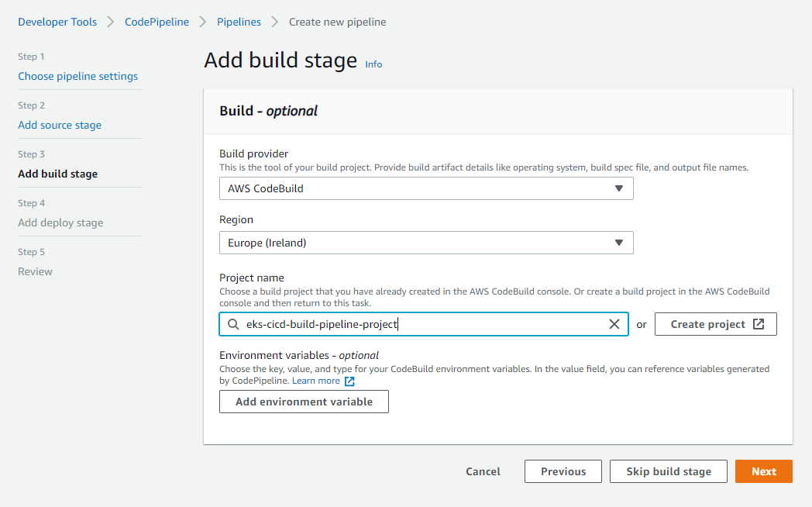Go to CodePipeline breadcrumb
Image resolution: width=812 pixels, height=507 pixels.
[x=157, y=22]
